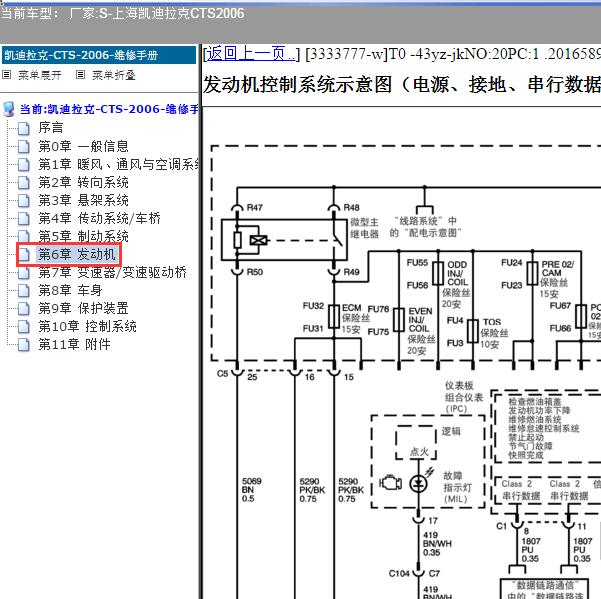This screenshot has width=601, height=599.
Task: Click the 返回上一页 link
Action: (x=251, y=54)
